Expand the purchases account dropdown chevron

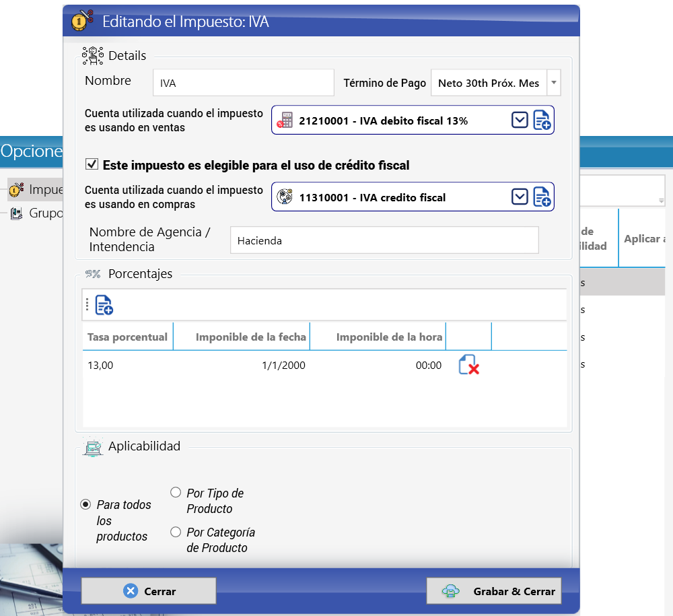tap(520, 197)
